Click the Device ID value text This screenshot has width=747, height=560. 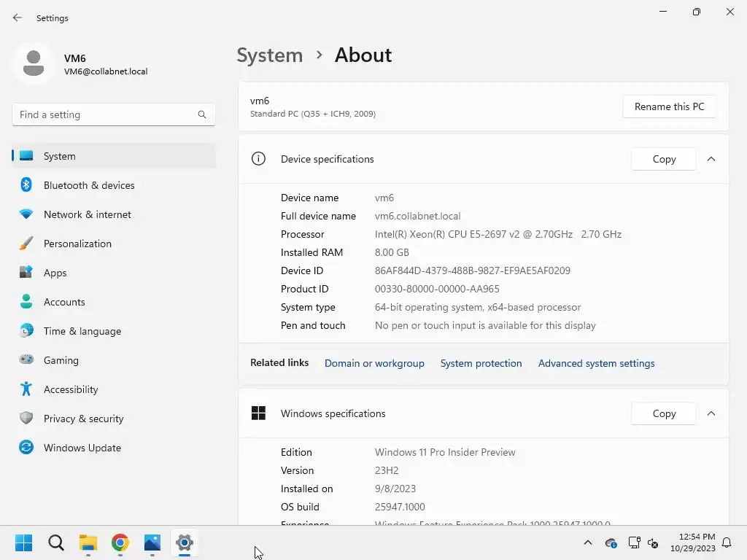[x=473, y=271]
